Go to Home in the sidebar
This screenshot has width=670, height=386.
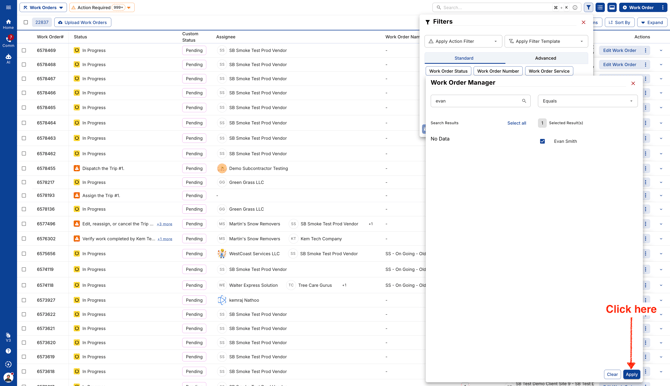click(8, 24)
